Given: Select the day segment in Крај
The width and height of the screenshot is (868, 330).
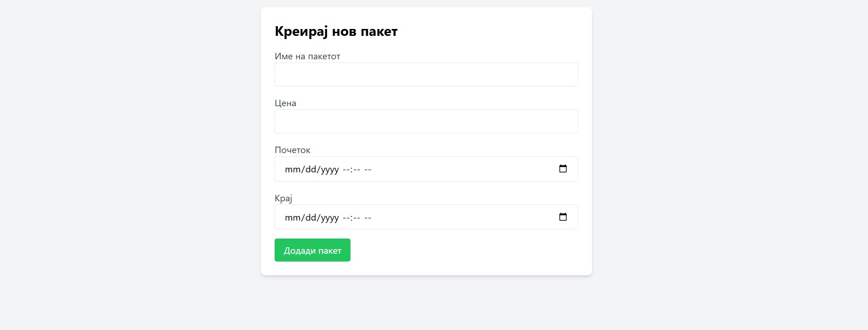Looking at the screenshot, I should click(311, 217).
